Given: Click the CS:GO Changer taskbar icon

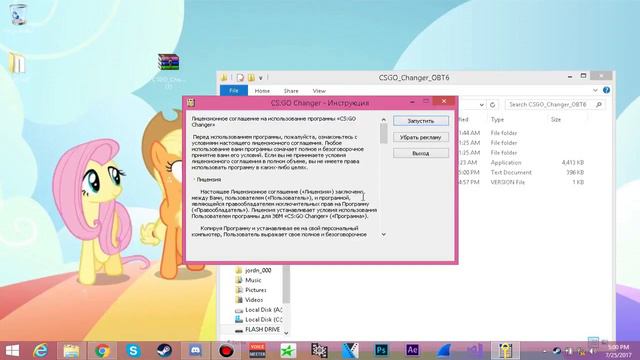Looking at the screenshot, I should 505,350.
